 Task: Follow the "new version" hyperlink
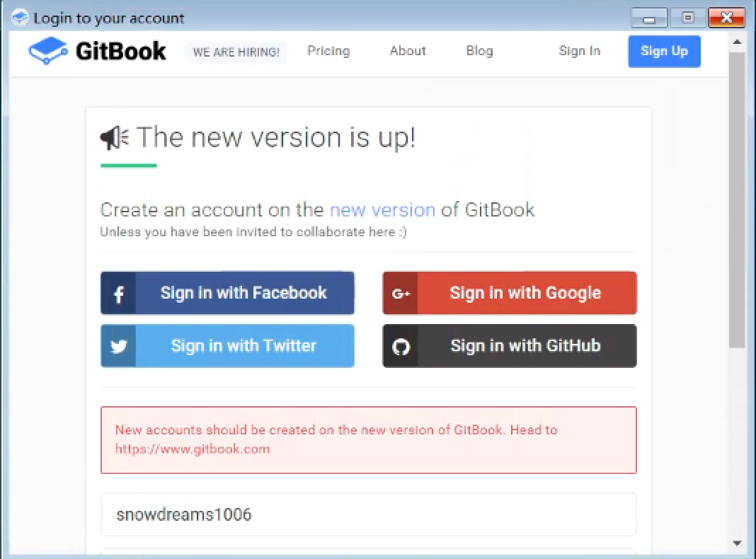tap(382, 210)
